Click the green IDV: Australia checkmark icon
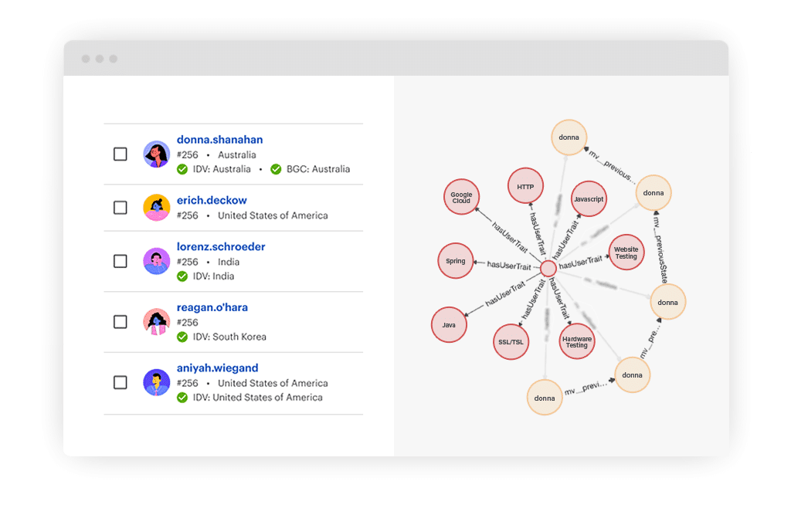 [182, 169]
